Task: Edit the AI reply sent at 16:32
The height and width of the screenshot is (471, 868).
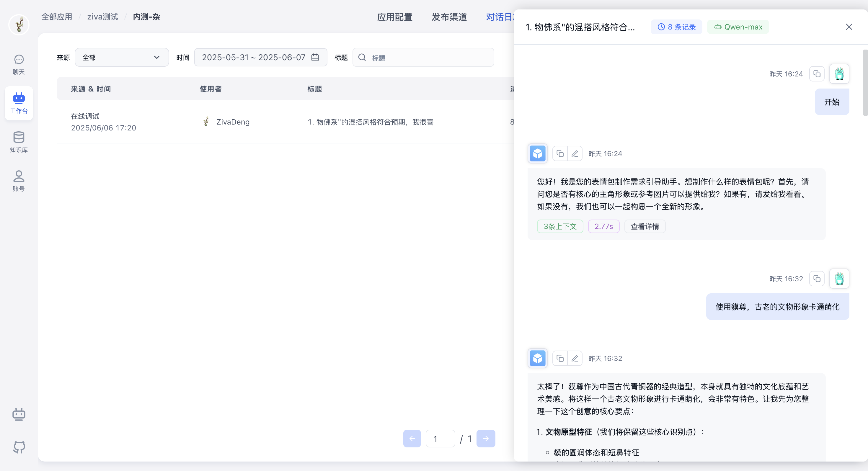Action: coord(575,359)
